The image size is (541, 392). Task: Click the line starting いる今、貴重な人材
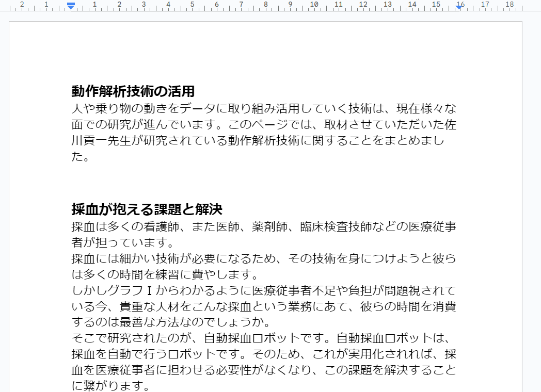(x=263, y=306)
